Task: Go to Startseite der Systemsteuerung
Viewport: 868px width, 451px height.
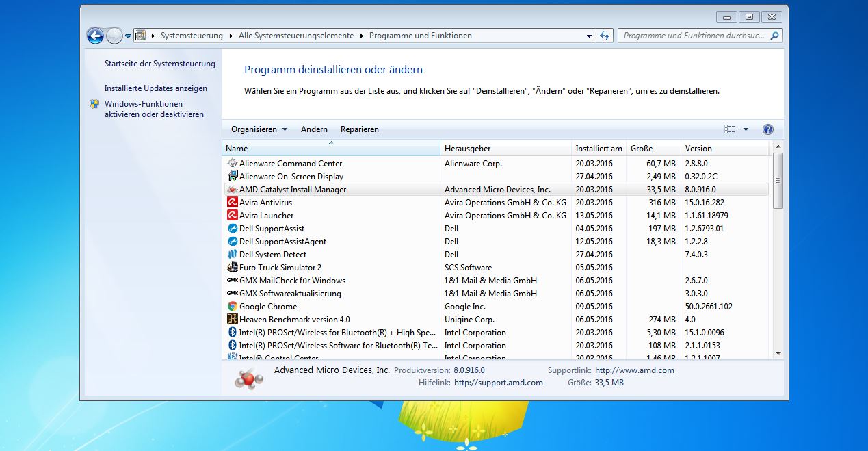Action: pos(159,64)
